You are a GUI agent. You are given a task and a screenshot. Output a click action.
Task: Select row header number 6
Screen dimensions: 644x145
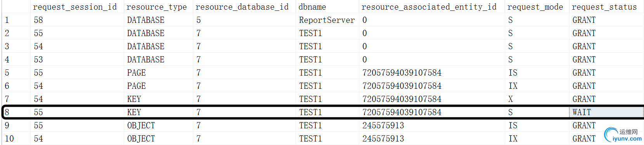16,86
